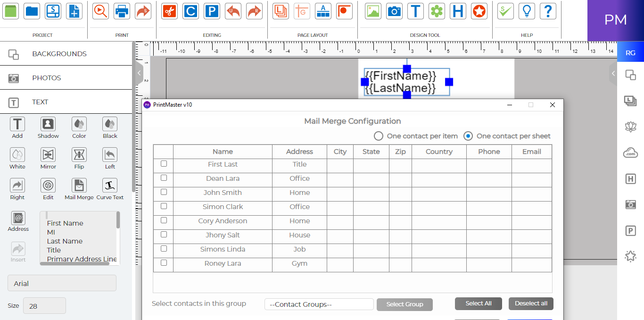Open the Contact Groups dropdown
This screenshot has width=644, height=320.
[319, 304]
